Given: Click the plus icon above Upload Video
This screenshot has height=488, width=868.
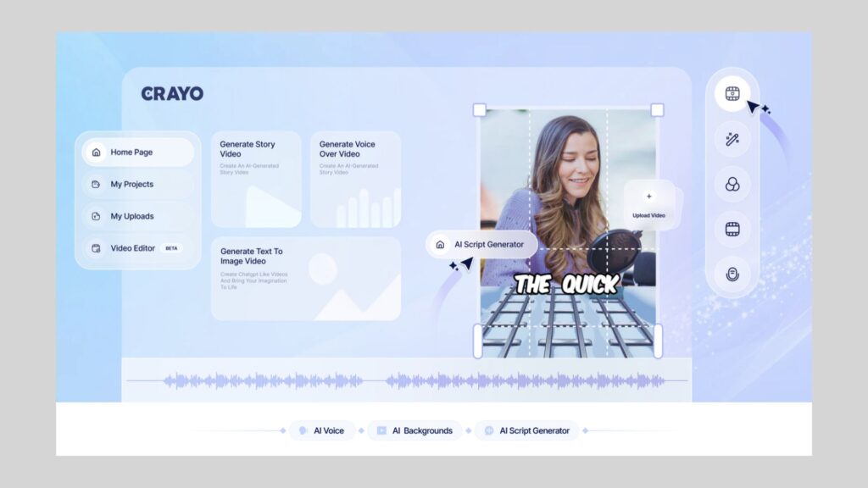Looking at the screenshot, I should point(649,197).
